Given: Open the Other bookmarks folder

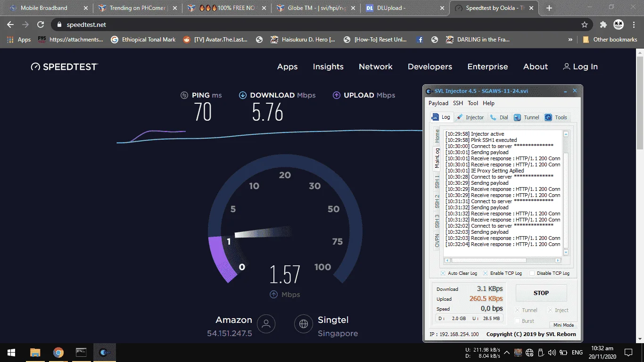Looking at the screenshot, I should (x=610, y=40).
